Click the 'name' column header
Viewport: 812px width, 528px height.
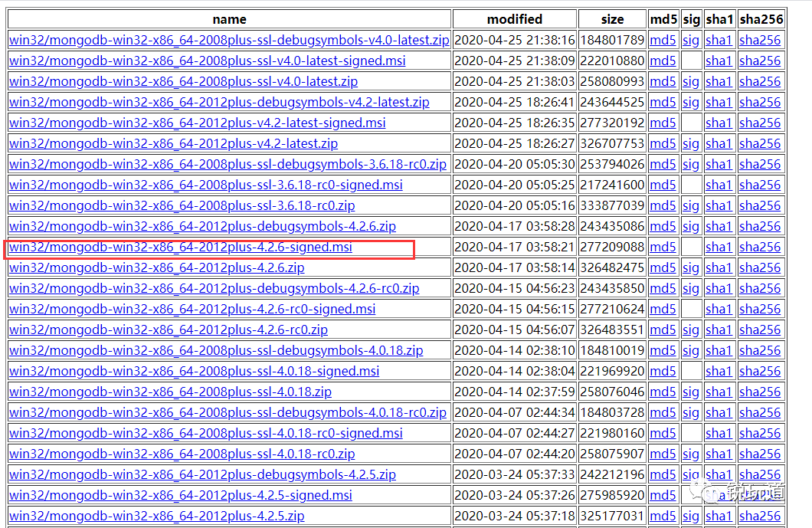(229, 19)
